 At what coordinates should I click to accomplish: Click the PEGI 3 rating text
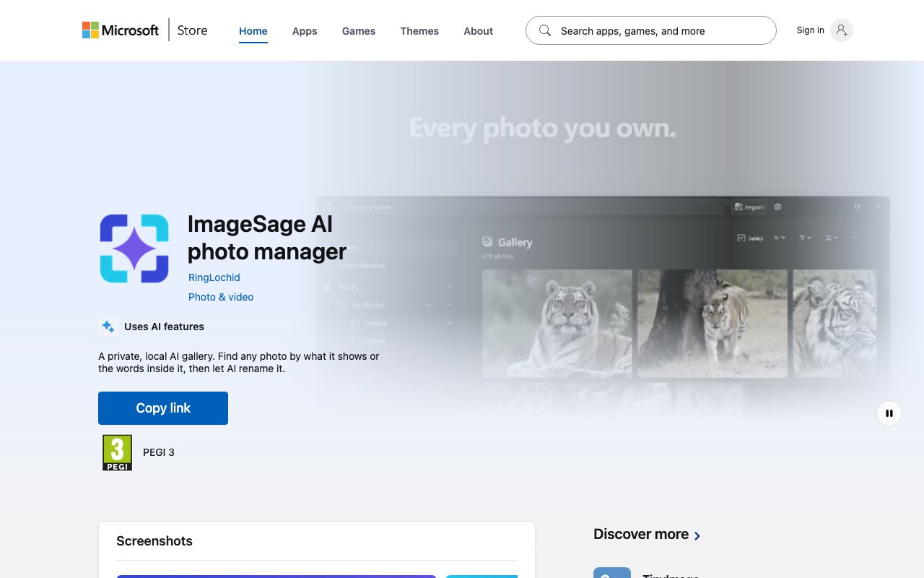coord(159,452)
